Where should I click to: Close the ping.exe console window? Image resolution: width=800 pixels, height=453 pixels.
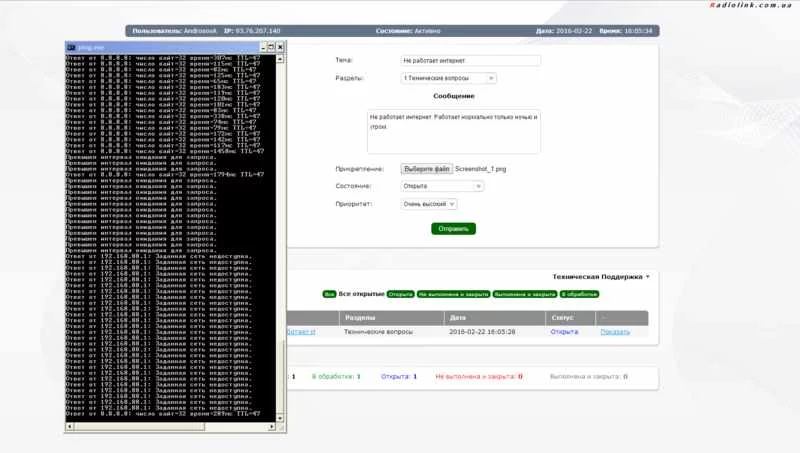[x=280, y=47]
